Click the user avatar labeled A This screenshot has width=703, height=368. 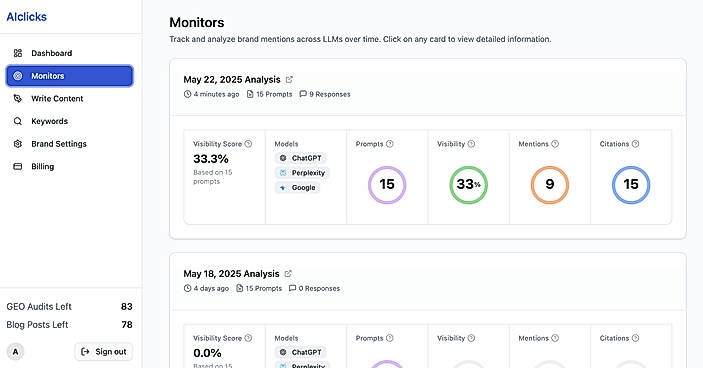[x=16, y=352]
